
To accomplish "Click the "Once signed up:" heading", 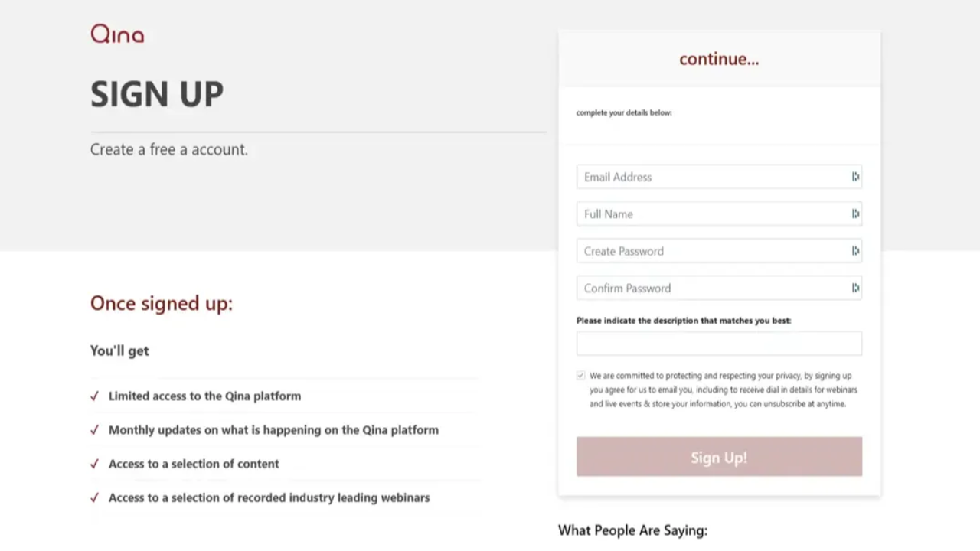I will 162,303.
